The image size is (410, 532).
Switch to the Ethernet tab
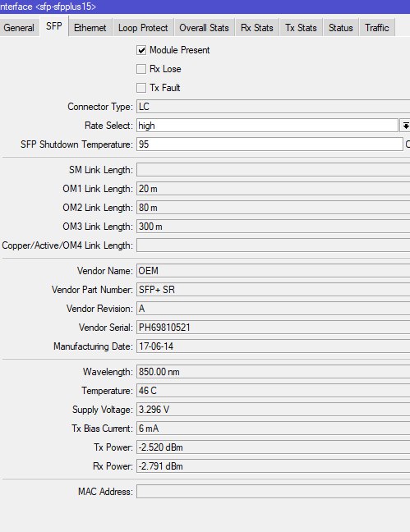click(90, 28)
